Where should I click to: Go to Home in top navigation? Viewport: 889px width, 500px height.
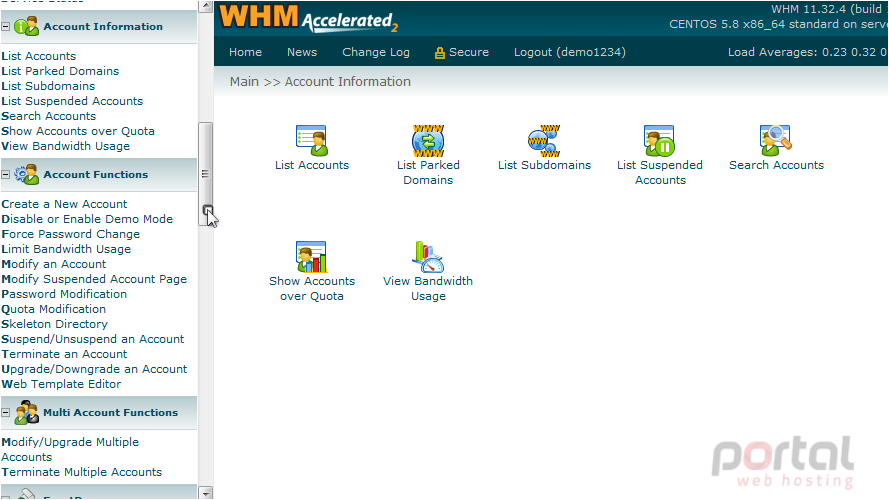tap(245, 52)
